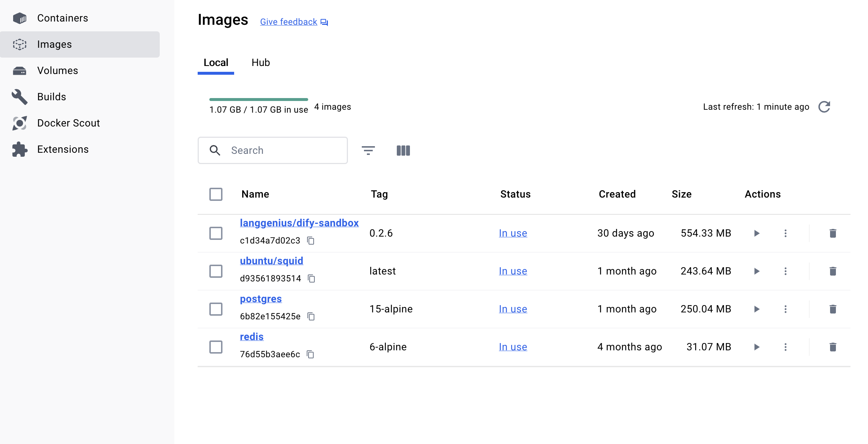Copy image ID c1d34a7d02c3
Screen dimensions: 868x444
(311, 241)
